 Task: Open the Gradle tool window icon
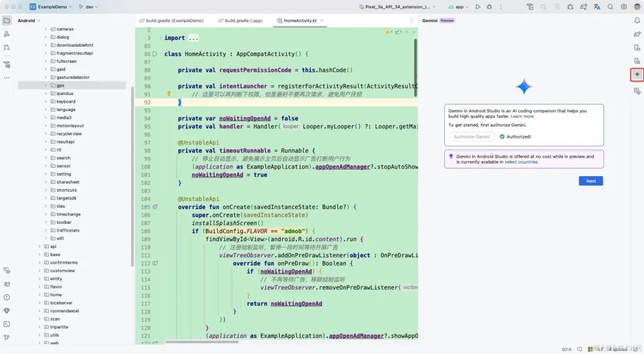637,34
